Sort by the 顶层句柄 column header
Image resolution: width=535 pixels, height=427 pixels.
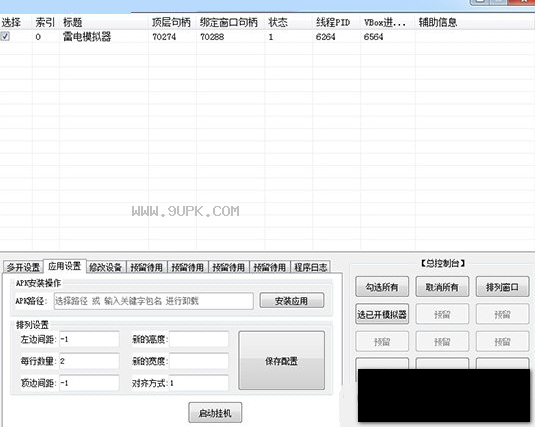[x=173, y=23]
